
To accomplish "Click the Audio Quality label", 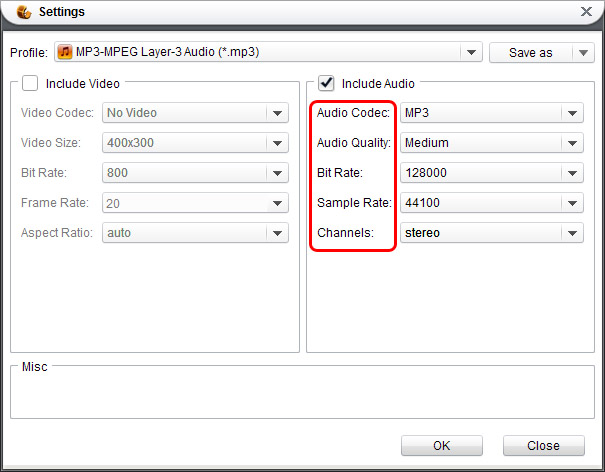I will 354,143.
